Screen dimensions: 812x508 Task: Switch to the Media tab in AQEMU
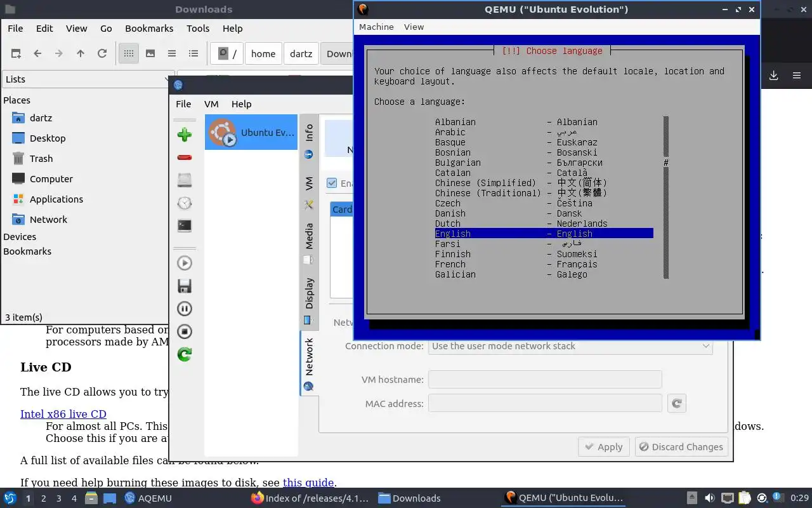[309, 243]
